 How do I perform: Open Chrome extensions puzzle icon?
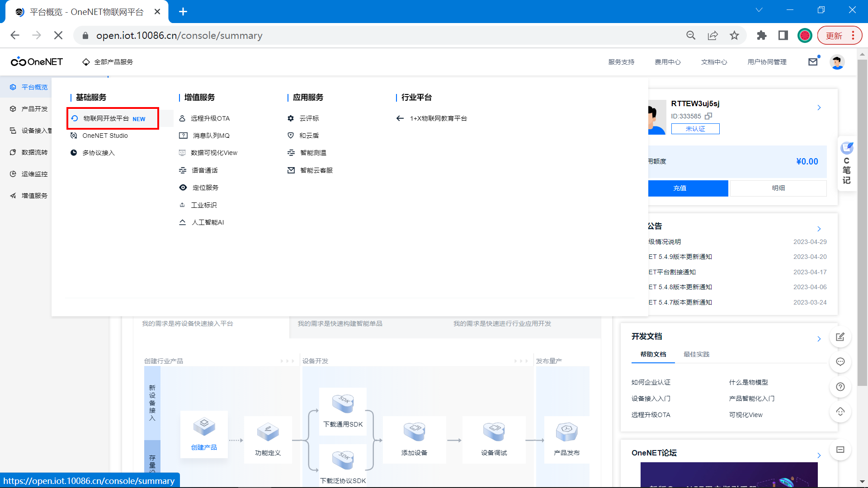click(x=761, y=36)
